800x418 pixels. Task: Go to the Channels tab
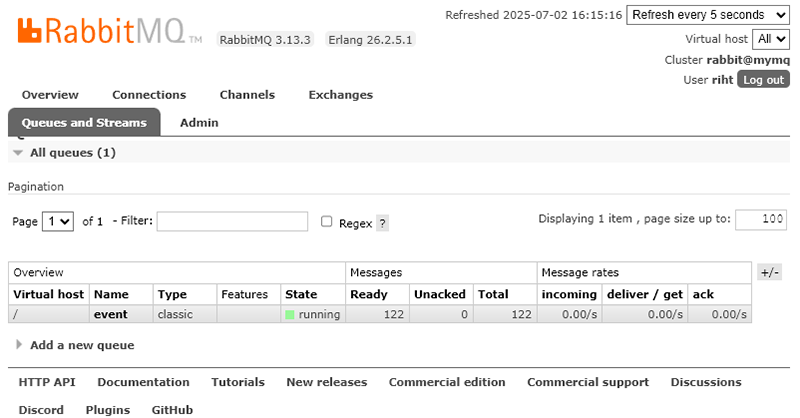point(247,95)
